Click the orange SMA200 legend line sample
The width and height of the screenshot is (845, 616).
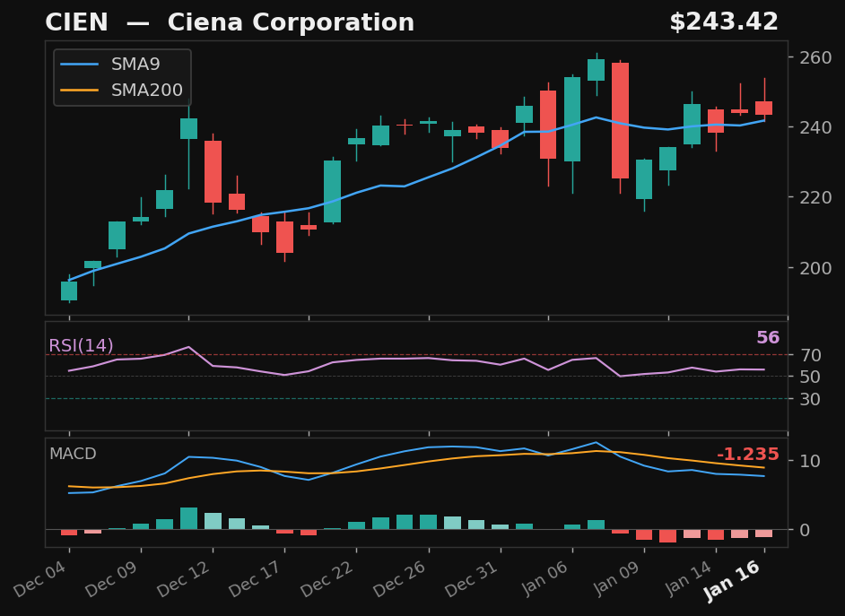click(x=80, y=90)
